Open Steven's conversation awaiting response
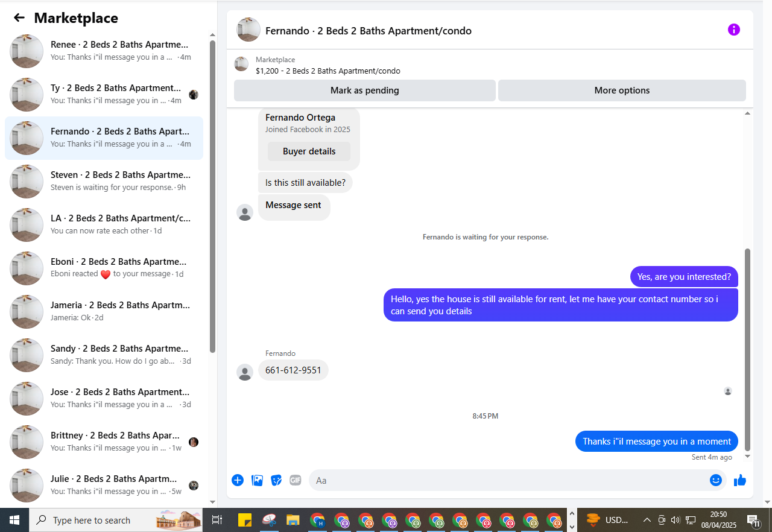 pyautogui.click(x=104, y=182)
